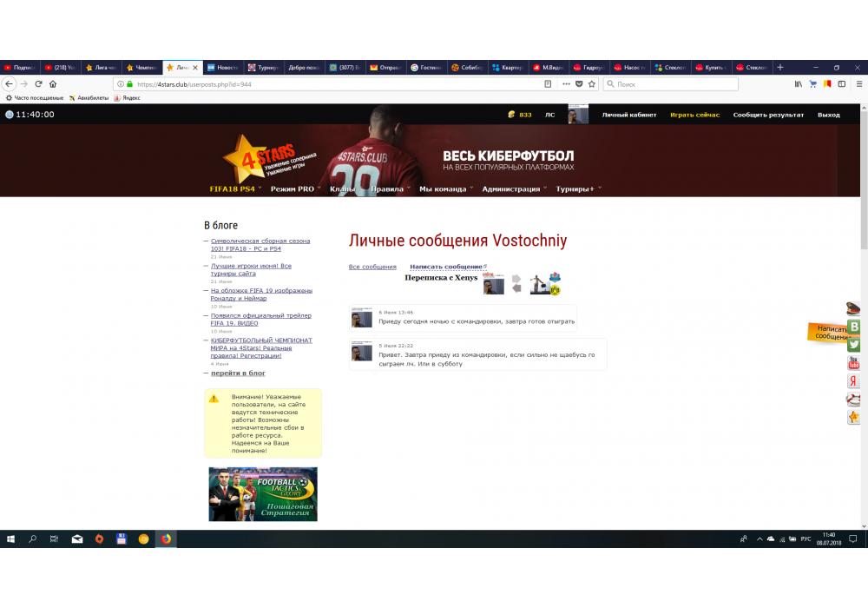Click the gold coins 833 balance

[520, 115]
